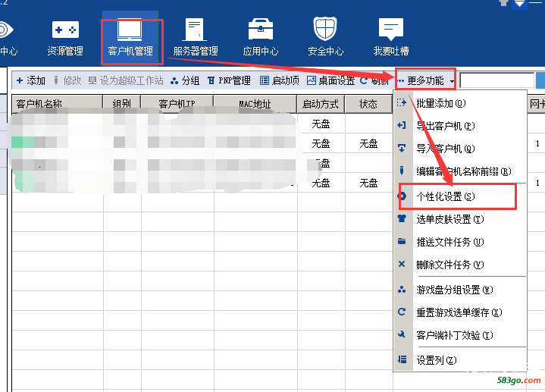Open 服务器管理 server icon
545x392 pixels.
[195, 30]
